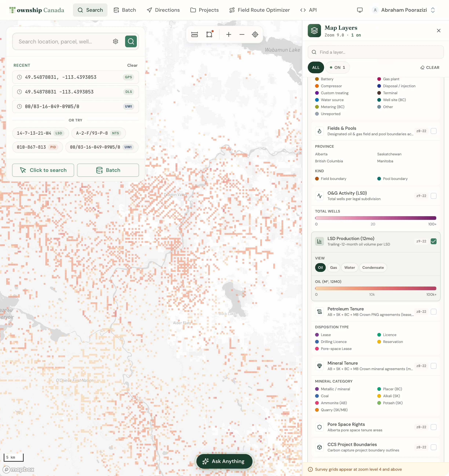Open search settings gear icon
Image resolution: width=449 pixels, height=476 pixels.
point(116,41)
